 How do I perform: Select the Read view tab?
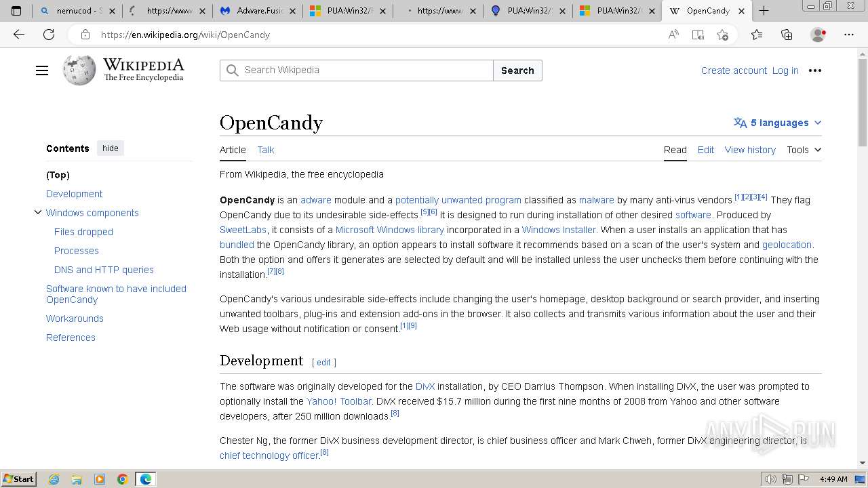coord(675,150)
